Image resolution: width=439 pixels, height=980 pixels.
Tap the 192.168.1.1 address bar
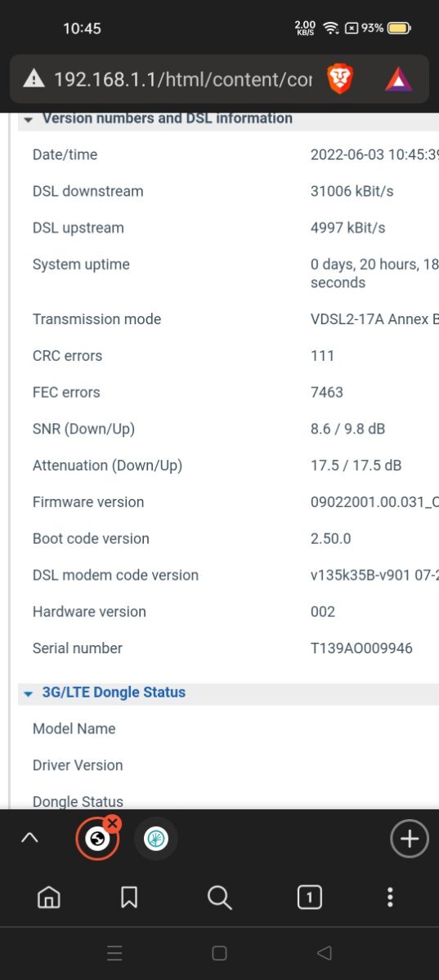click(x=183, y=79)
